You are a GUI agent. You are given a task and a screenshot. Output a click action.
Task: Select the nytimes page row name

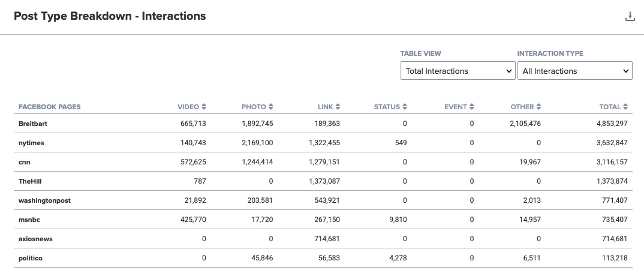click(31, 143)
